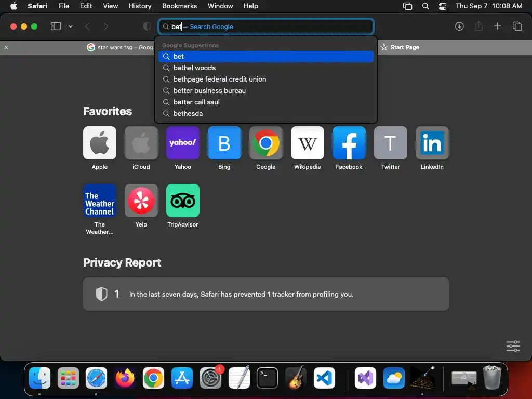Open Launchpad from the Dock
Viewport: 532px width, 399px height.
coord(68,378)
